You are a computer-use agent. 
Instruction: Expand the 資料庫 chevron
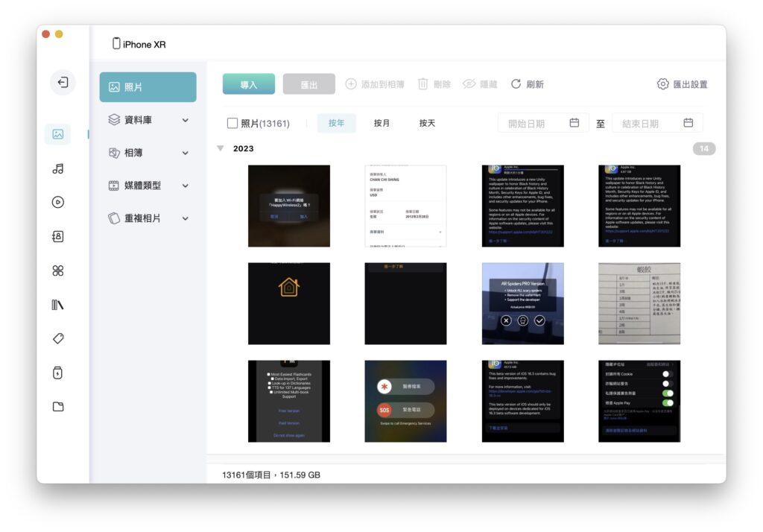[186, 120]
